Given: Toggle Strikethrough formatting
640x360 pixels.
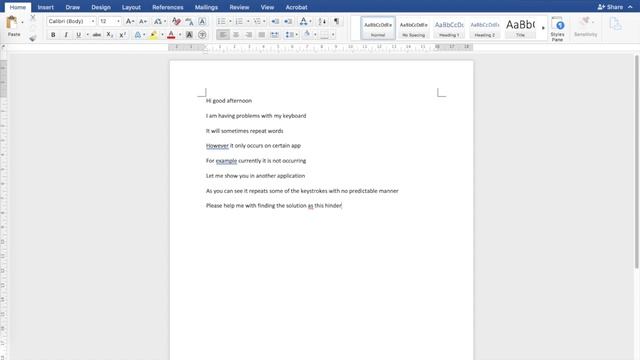Looking at the screenshot, I should (97, 35).
